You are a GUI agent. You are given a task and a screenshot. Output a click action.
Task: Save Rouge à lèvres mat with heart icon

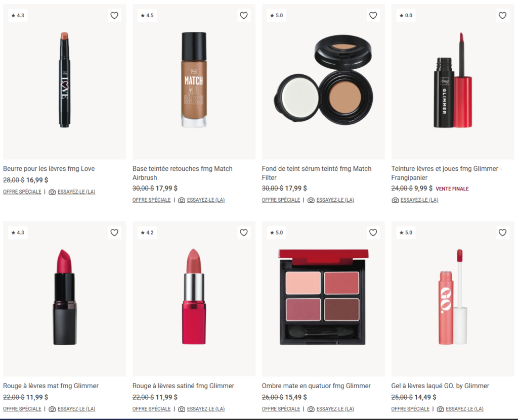pyautogui.click(x=114, y=233)
